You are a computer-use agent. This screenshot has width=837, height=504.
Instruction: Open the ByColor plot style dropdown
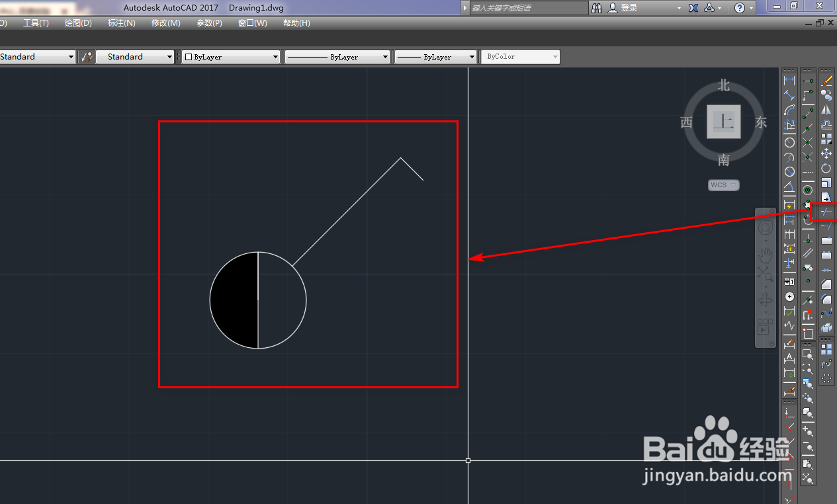520,57
